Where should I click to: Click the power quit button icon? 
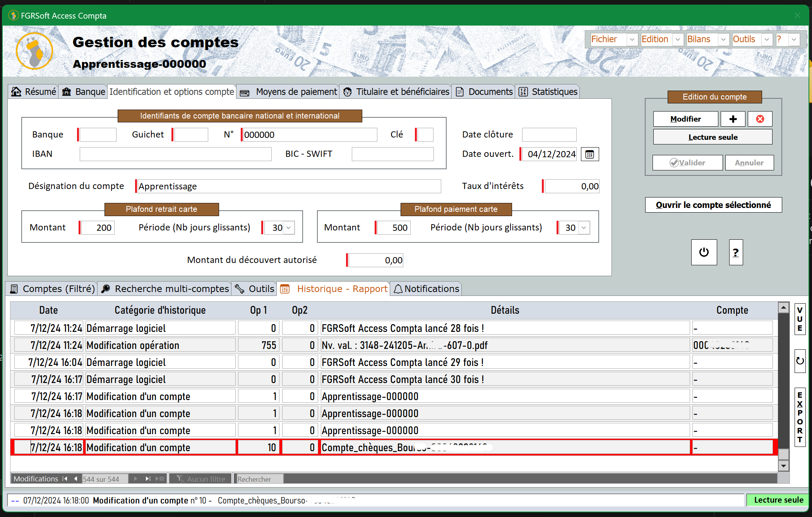pyautogui.click(x=704, y=252)
